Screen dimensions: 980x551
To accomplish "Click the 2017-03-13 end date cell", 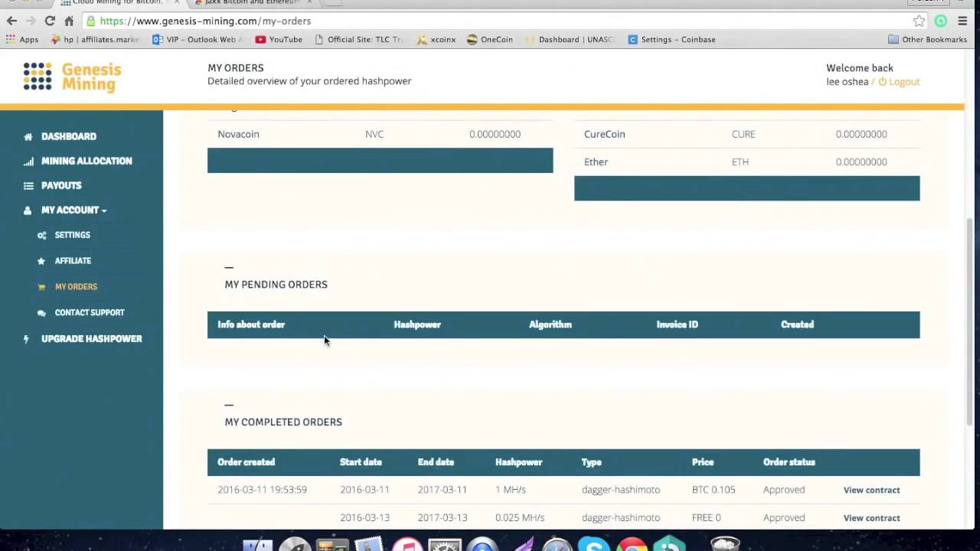I will [x=443, y=518].
